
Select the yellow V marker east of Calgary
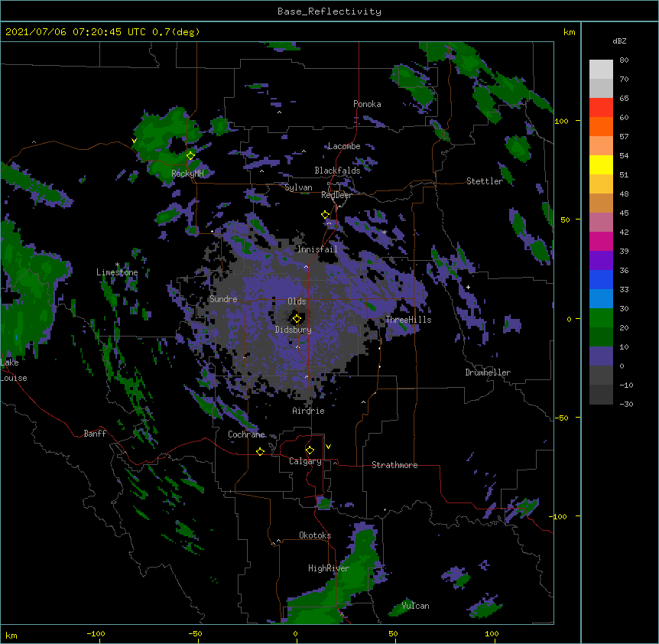[x=328, y=447]
